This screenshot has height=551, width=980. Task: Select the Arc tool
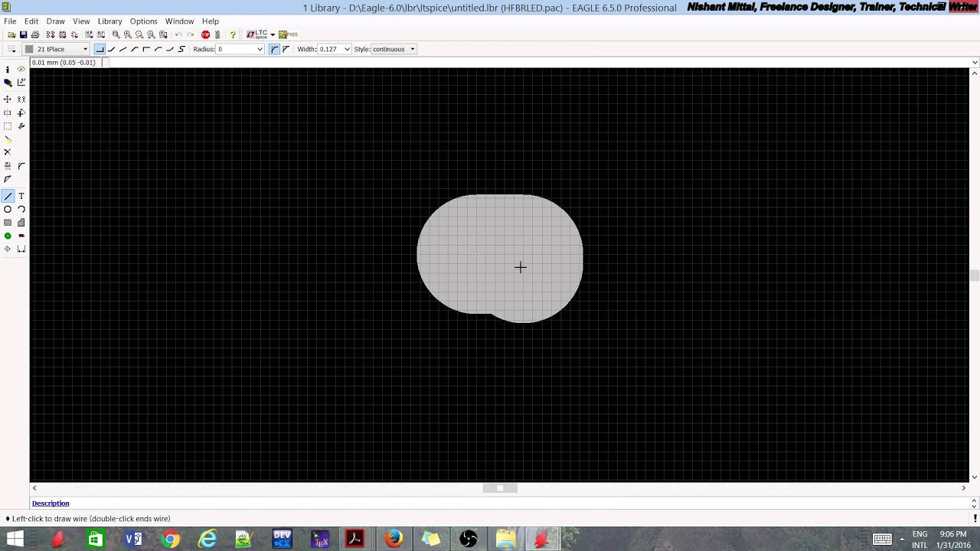click(x=21, y=209)
